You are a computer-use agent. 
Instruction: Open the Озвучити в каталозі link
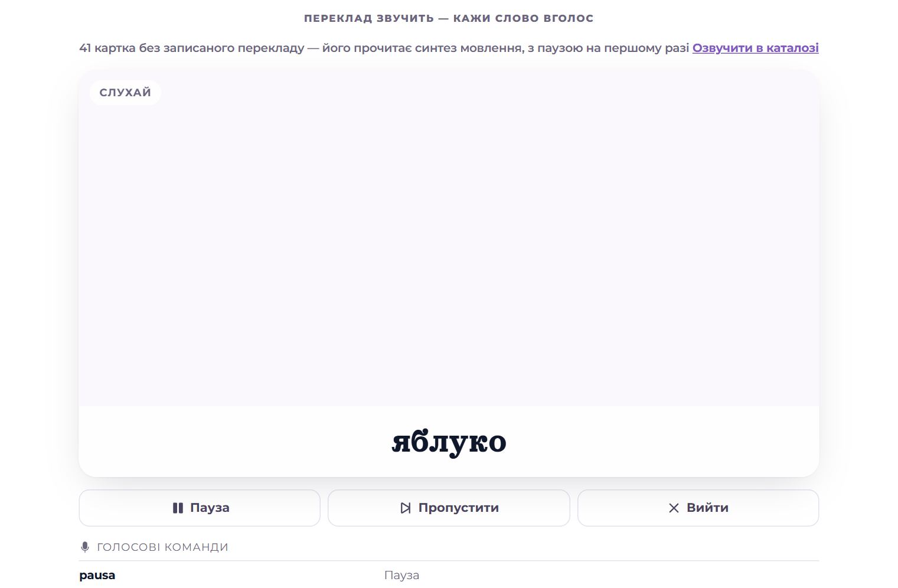click(x=755, y=48)
